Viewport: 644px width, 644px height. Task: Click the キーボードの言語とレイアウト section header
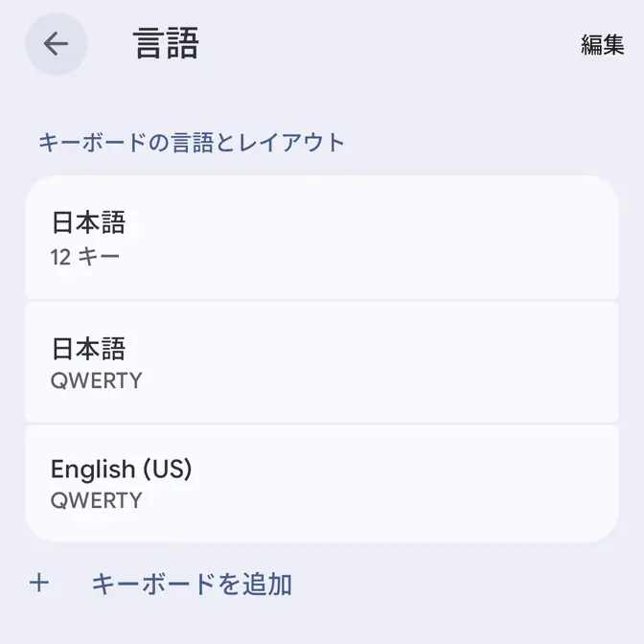click(x=192, y=143)
